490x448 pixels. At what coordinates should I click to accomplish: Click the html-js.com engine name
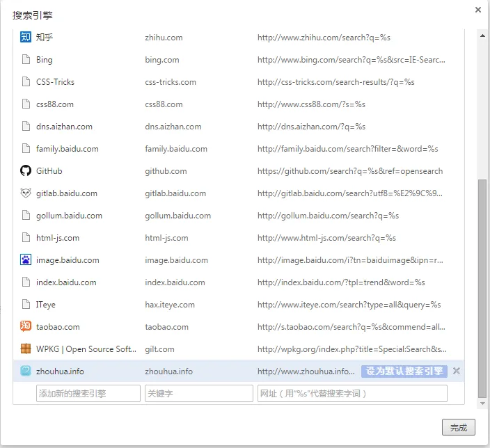click(58, 238)
